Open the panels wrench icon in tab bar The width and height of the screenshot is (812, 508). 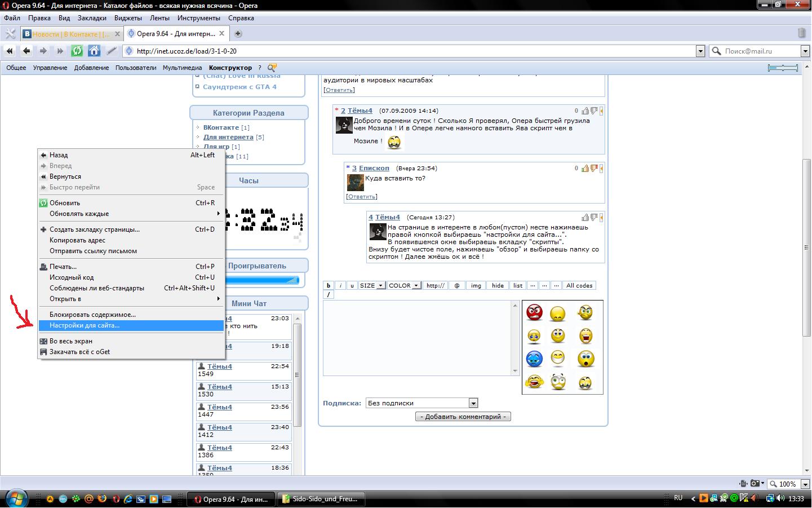tap(10, 34)
